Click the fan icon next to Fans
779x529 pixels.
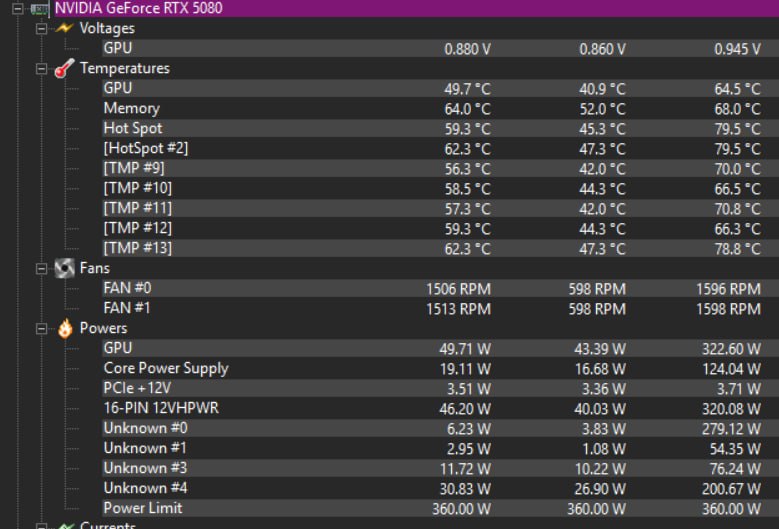click(65, 268)
